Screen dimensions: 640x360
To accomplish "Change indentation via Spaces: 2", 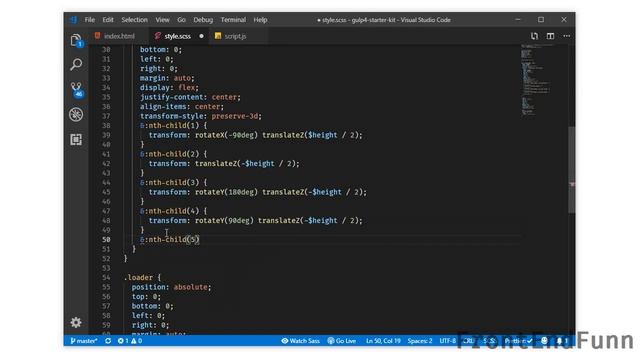I will [420, 340].
